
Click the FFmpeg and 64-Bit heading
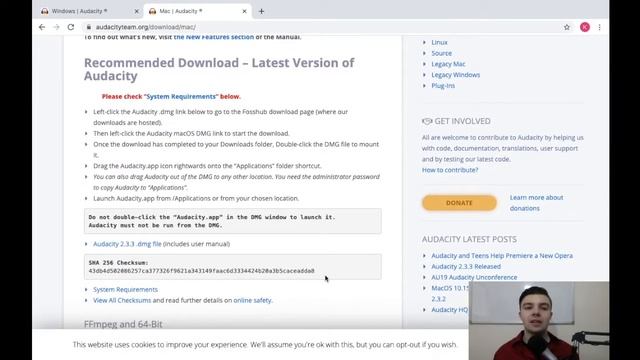[123, 324]
